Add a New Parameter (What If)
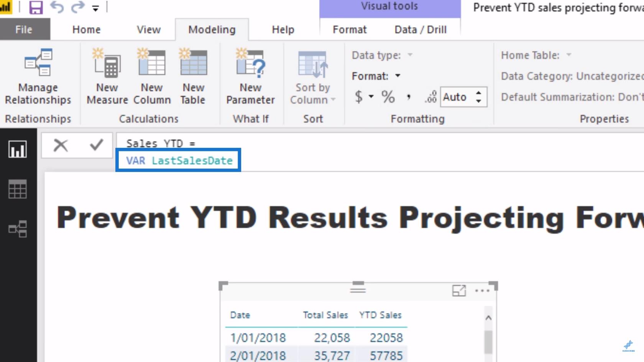 tap(250, 77)
